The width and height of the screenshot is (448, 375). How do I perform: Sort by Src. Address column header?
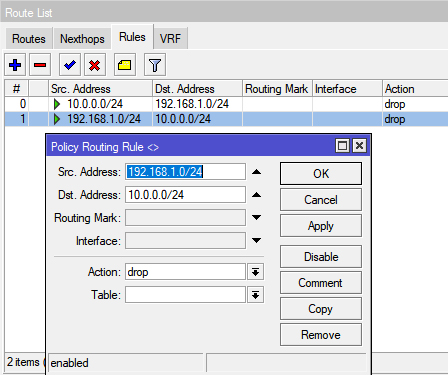tap(100, 89)
